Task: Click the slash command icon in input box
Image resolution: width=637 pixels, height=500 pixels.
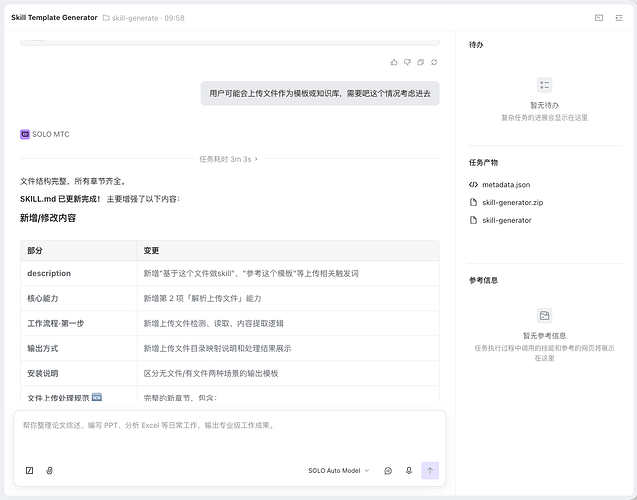Action: pos(29,470)
